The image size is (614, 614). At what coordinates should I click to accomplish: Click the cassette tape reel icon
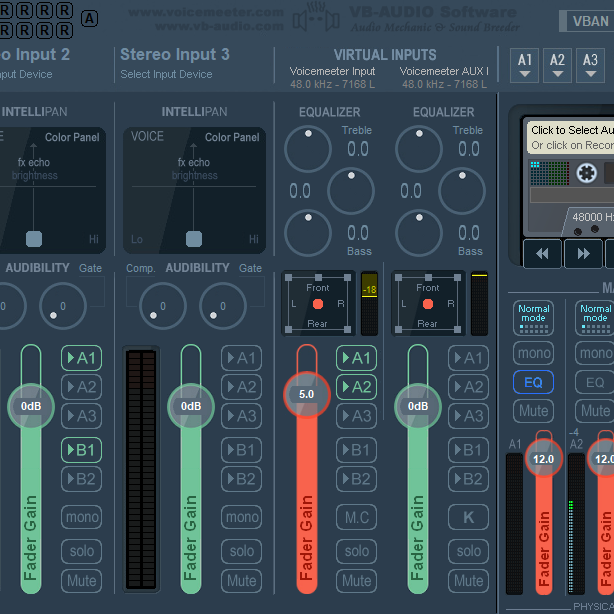tap(587, 172)
